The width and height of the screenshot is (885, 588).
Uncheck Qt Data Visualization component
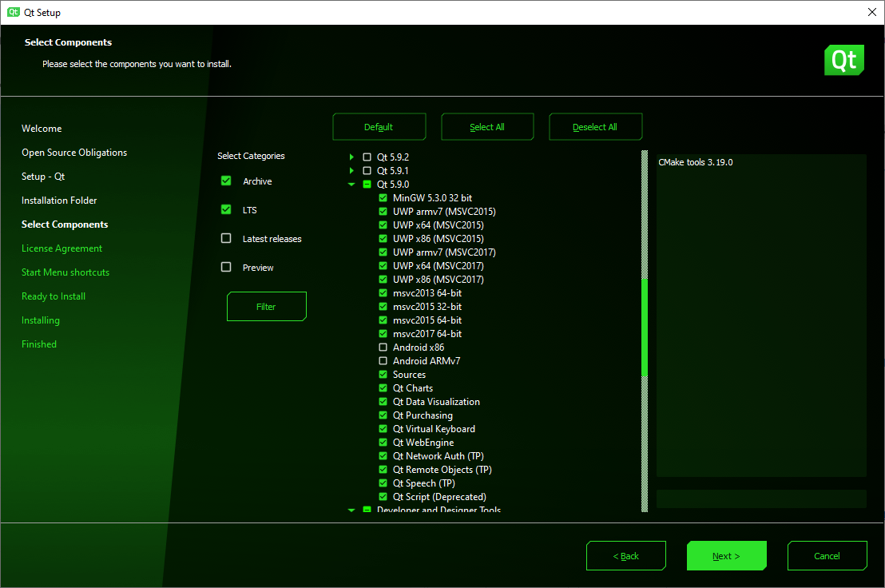click(383, 401)
